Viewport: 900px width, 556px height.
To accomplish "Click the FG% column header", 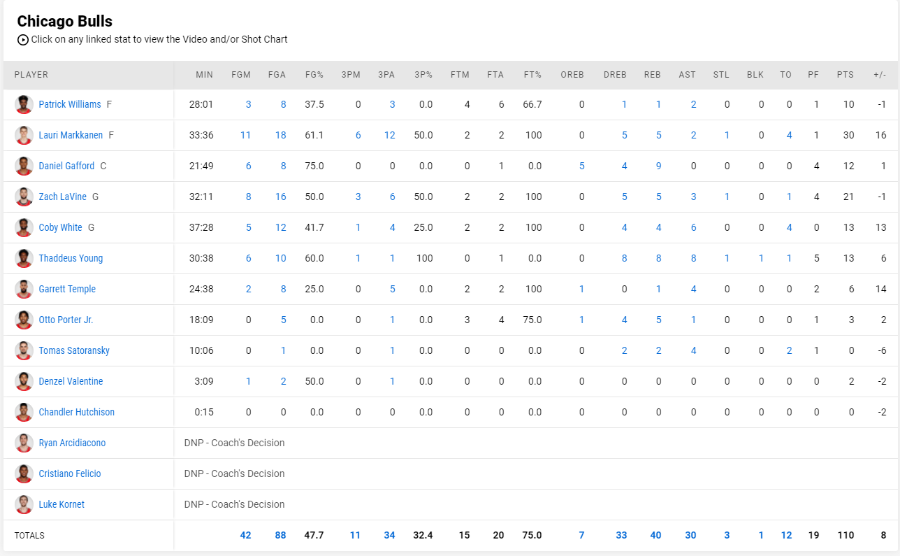I will coord(315,75).
